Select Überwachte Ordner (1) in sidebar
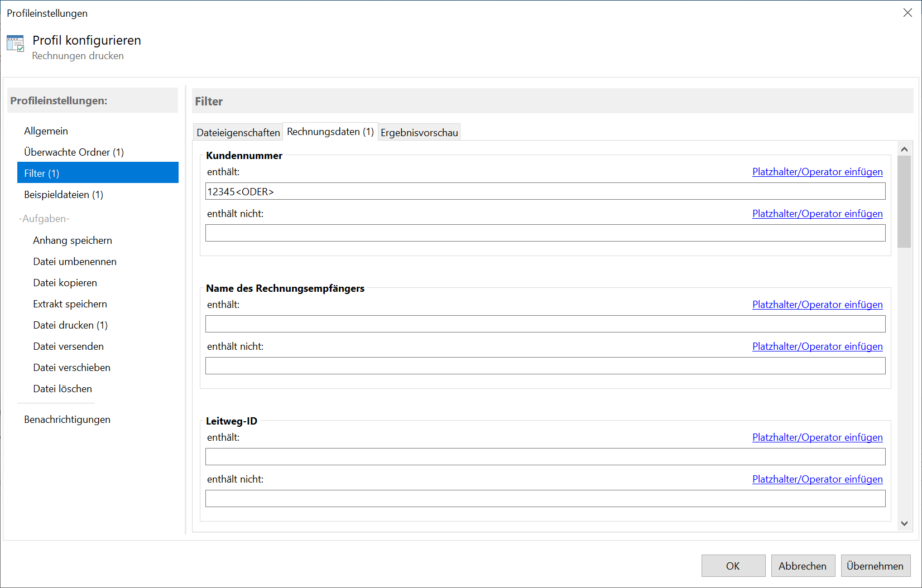The image size is (922, 588). (74, 152)
